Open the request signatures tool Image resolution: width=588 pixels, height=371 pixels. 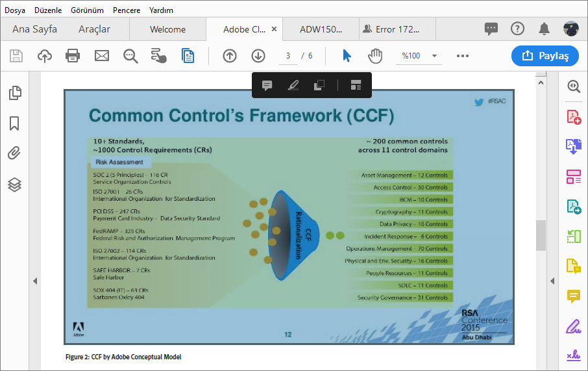[574, 355]
